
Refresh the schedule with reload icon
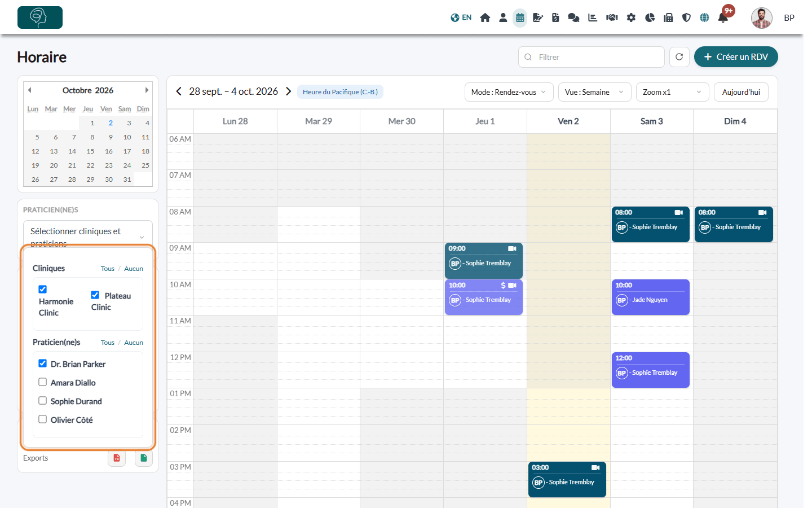click(x=679, y=57)
